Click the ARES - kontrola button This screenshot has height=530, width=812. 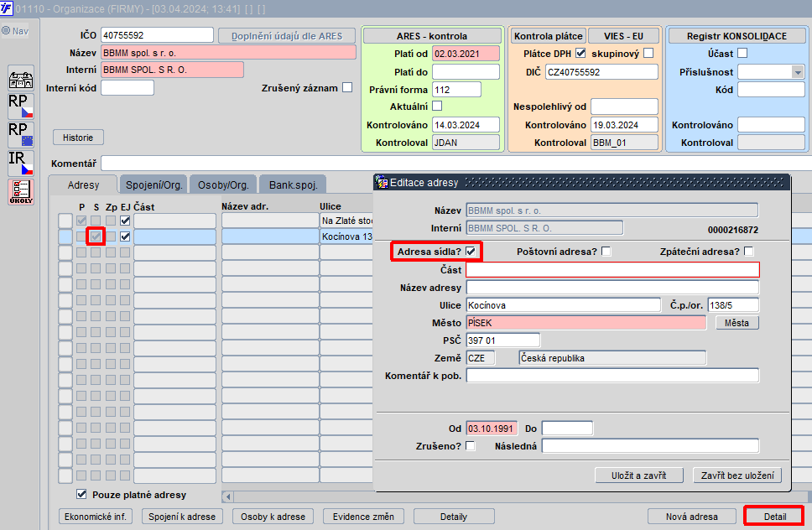tap(432, 36)
